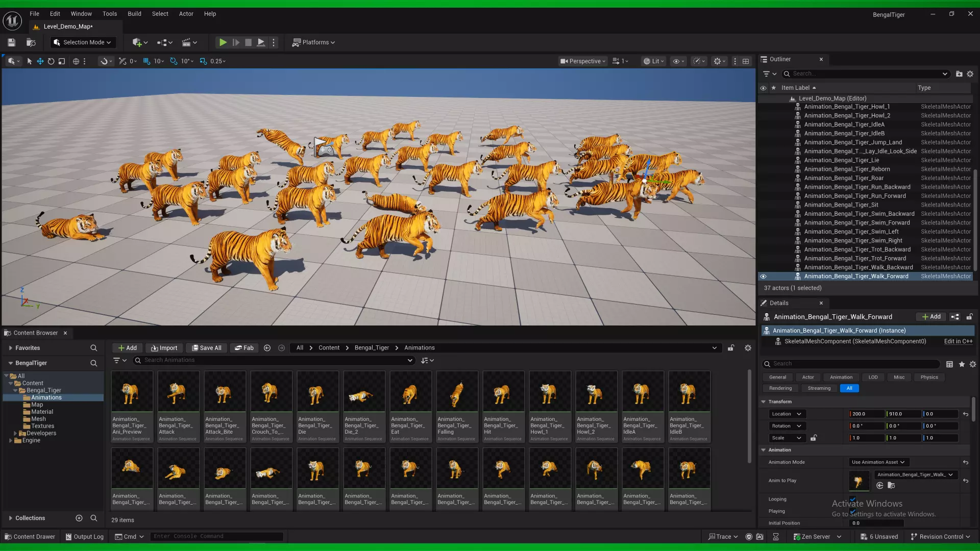Browse to Anim to Play asset

click(891, 486)
